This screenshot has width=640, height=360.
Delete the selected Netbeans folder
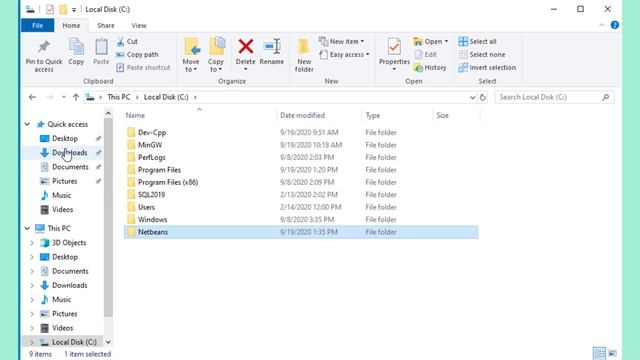coord(245,55)
